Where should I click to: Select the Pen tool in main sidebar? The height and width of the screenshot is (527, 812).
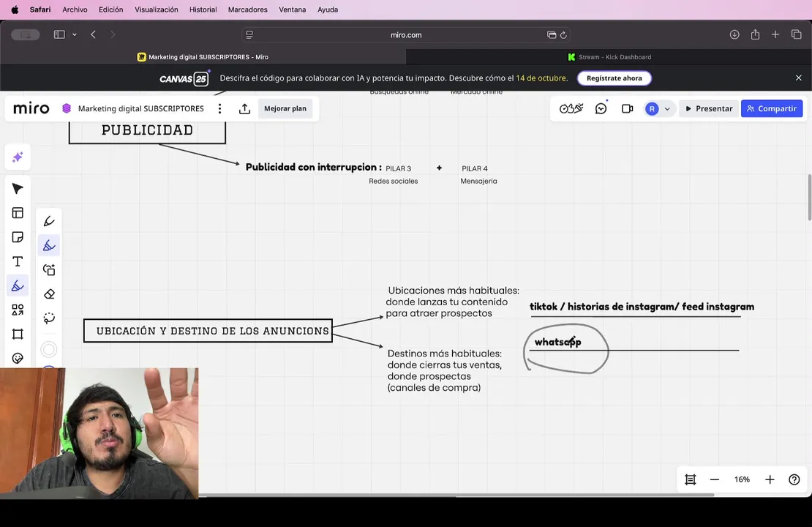(x=18, y=285)
